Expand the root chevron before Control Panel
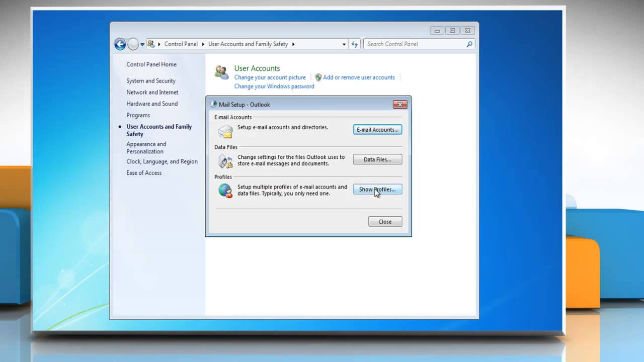Screen dimensions: 644x362 click(x=159, y=44)
